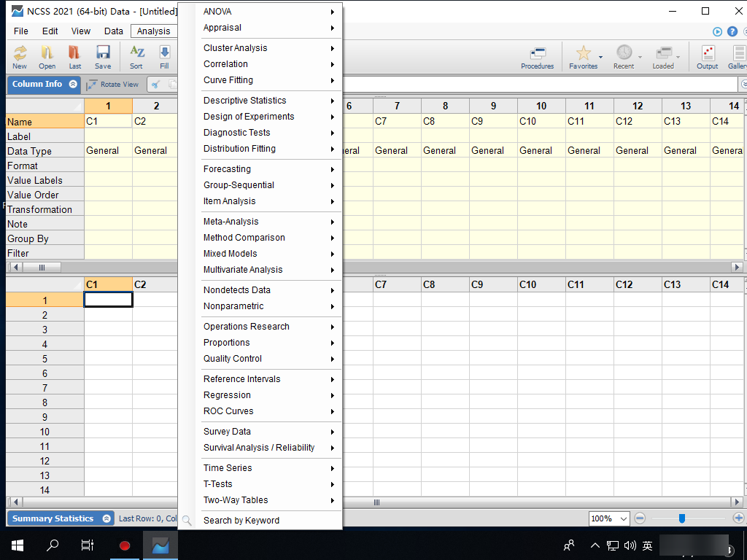747x560 pixels.
Task: Select data cell C1 row 1
Action: point(108,300)
